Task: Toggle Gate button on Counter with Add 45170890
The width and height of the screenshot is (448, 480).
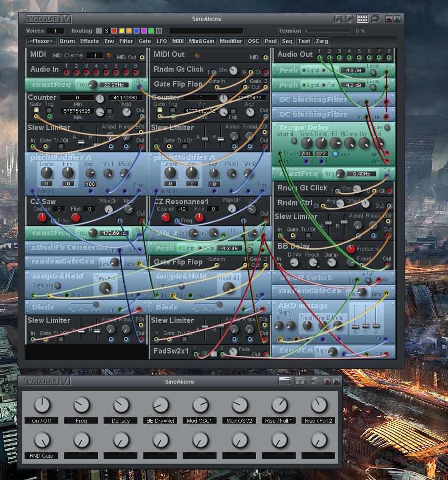Action: [36, 110]
